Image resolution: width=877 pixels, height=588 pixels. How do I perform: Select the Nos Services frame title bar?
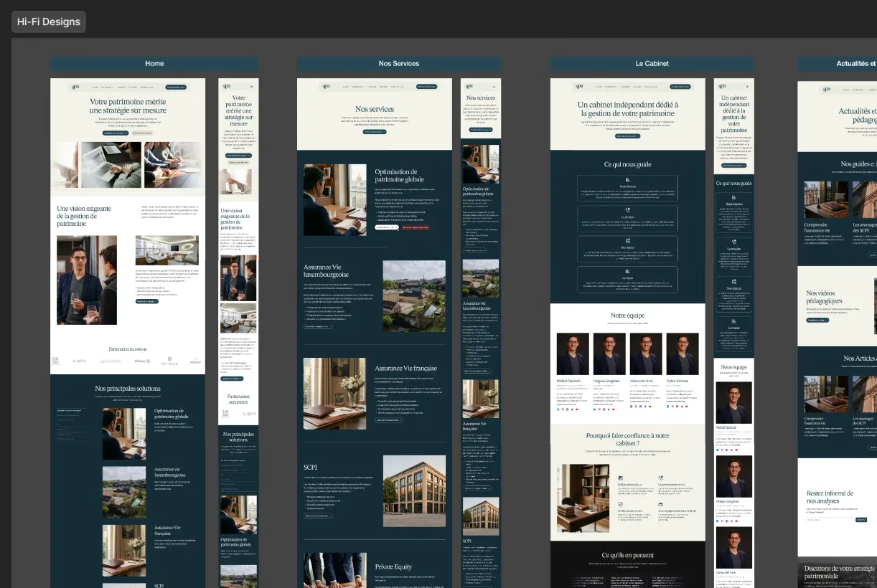399,64
